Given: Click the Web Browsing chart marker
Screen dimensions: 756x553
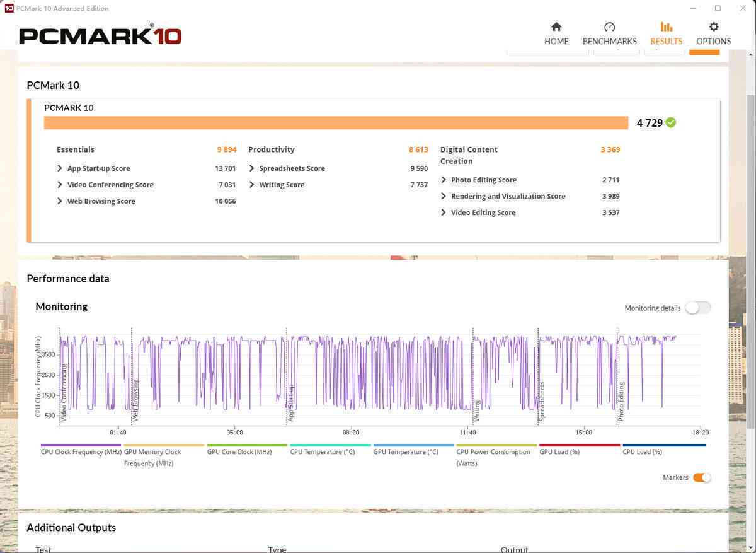Looking at the screenshot, I should coord(135,400).
